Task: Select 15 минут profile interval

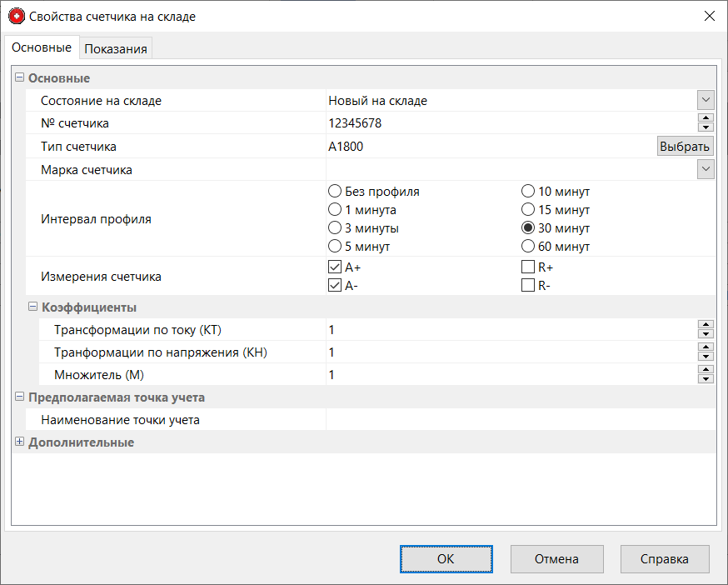Action: [528, 210]
